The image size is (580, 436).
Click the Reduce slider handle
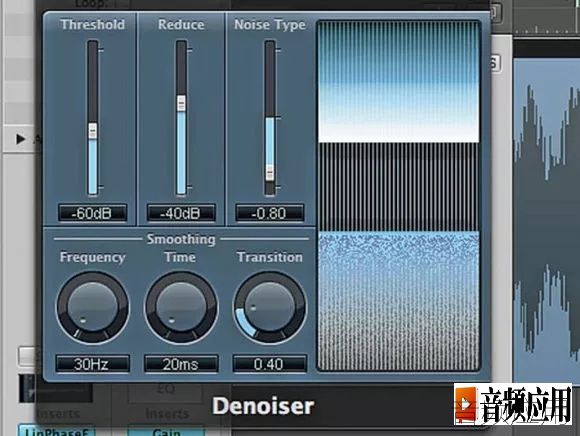click(x=181, y=103)
